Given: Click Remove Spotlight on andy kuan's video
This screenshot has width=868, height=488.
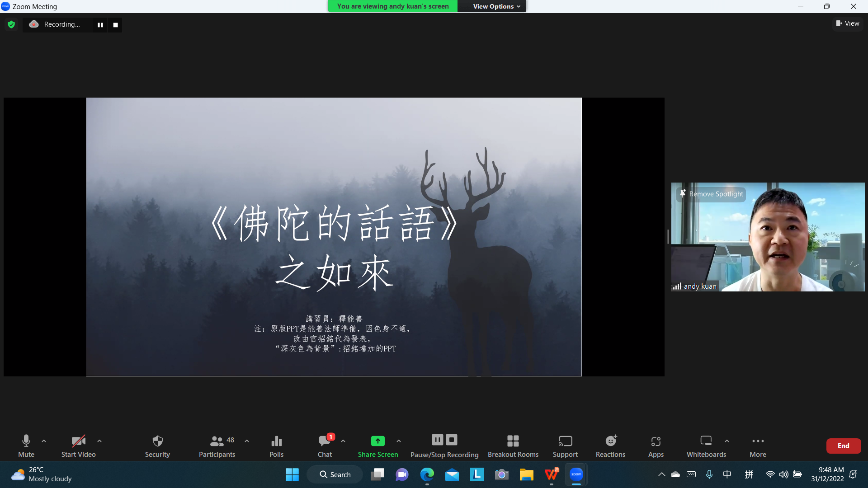Looking at the screenshot, I should point(712,194).
